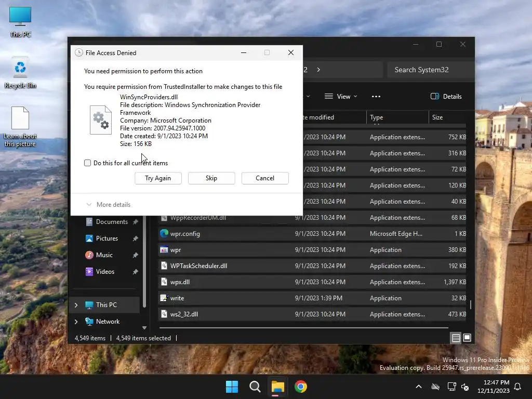The width and height of the screenshot is (532, 399).
Task: Select the wpr application icon
Action: tap(164, 250)
